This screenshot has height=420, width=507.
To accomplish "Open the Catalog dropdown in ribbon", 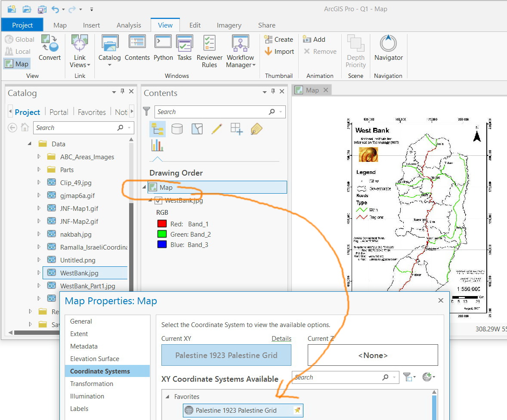I will [x=109, y=65].
